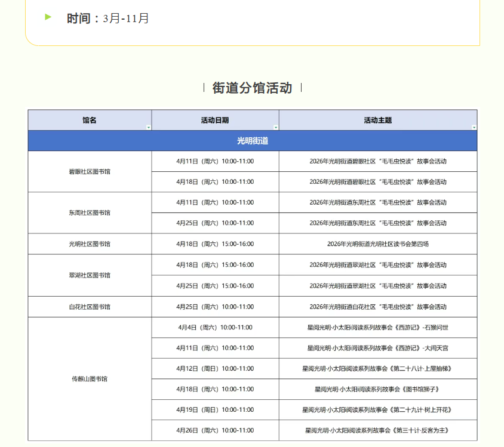Open the filter dropdown in 活动日期 column header
The image size is (504, 447).
click(275, 127)
